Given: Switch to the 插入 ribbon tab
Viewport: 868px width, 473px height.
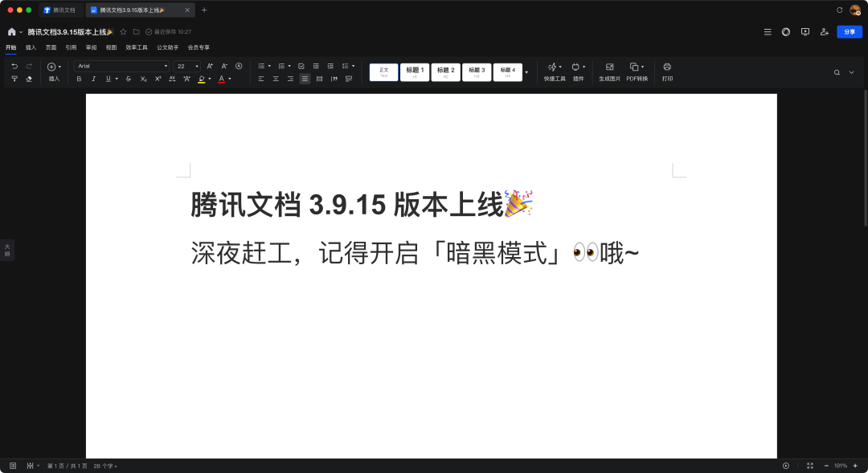Looking at the screenshot, I should (31, 47).
